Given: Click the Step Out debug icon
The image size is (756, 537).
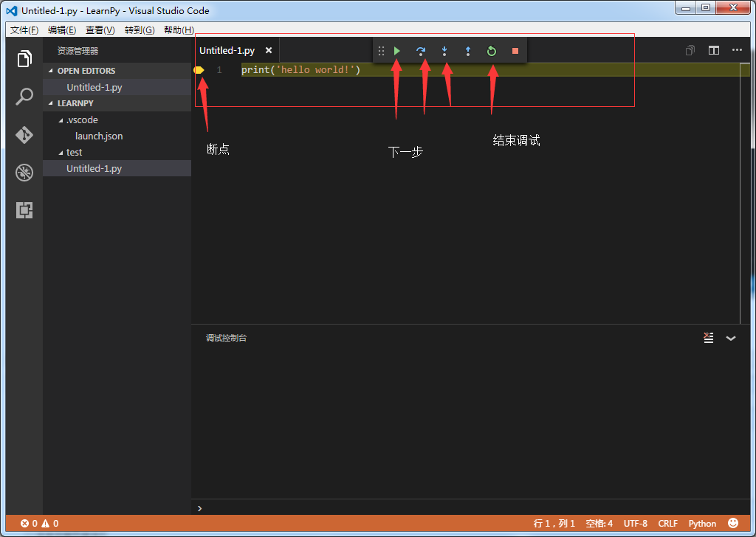Looking at the screenshot, I should [467, 51].
